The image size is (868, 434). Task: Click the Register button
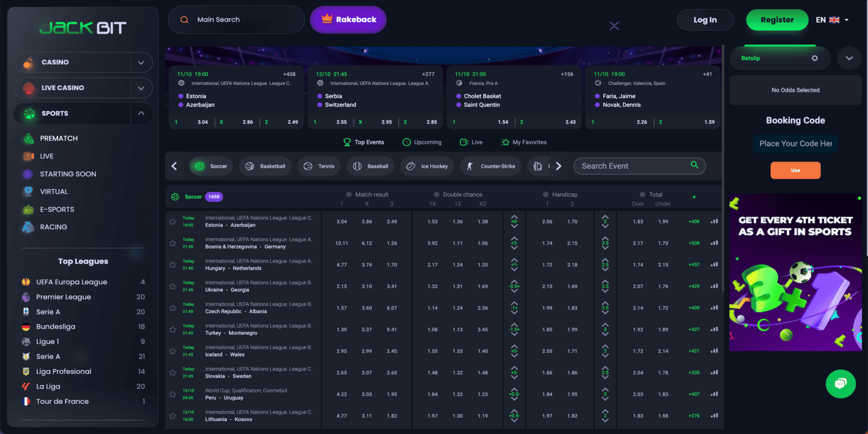tap(777, 20)
